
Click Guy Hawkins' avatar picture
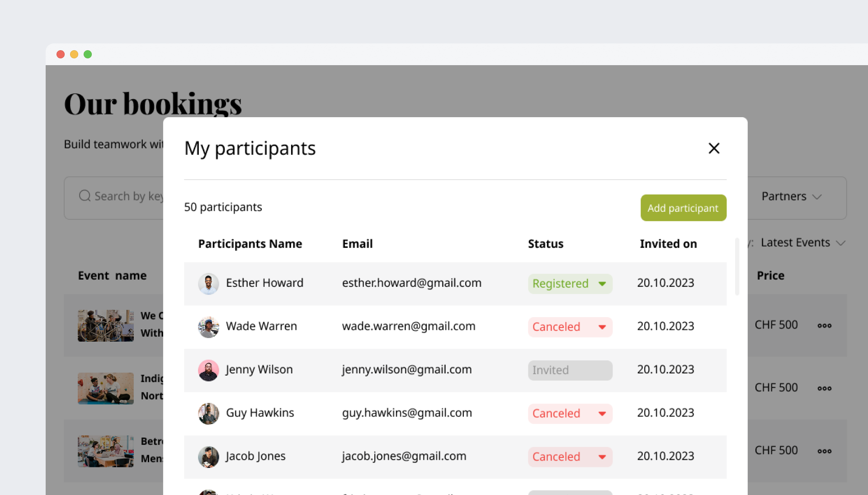pos(208,414)
